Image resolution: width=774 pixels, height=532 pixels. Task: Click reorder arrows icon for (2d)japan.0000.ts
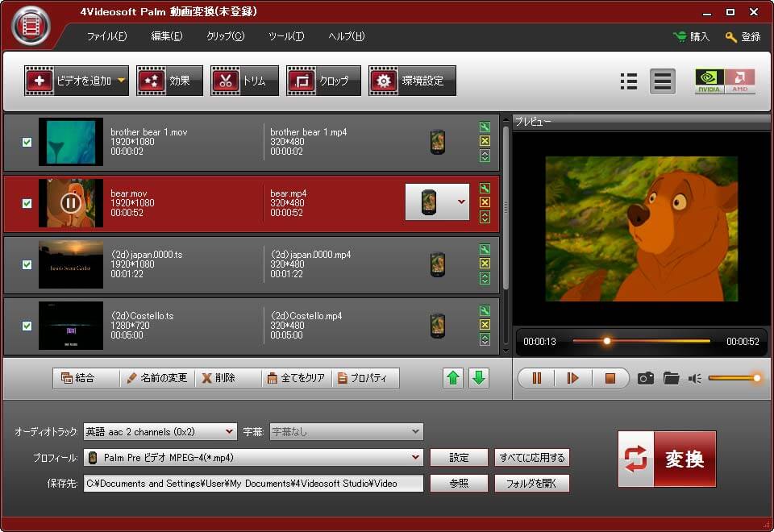point(485,278)
